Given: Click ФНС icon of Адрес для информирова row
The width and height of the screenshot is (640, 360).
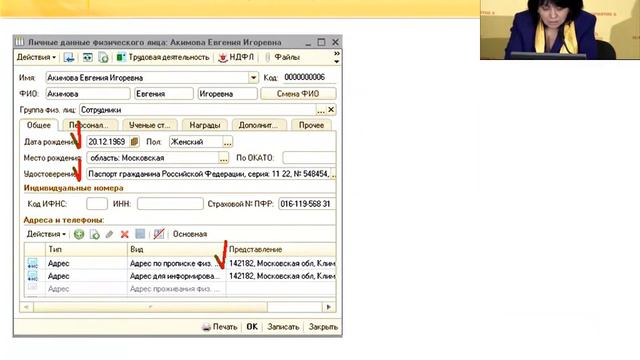Looking at the screenshot, I should (x=32, y=276).
